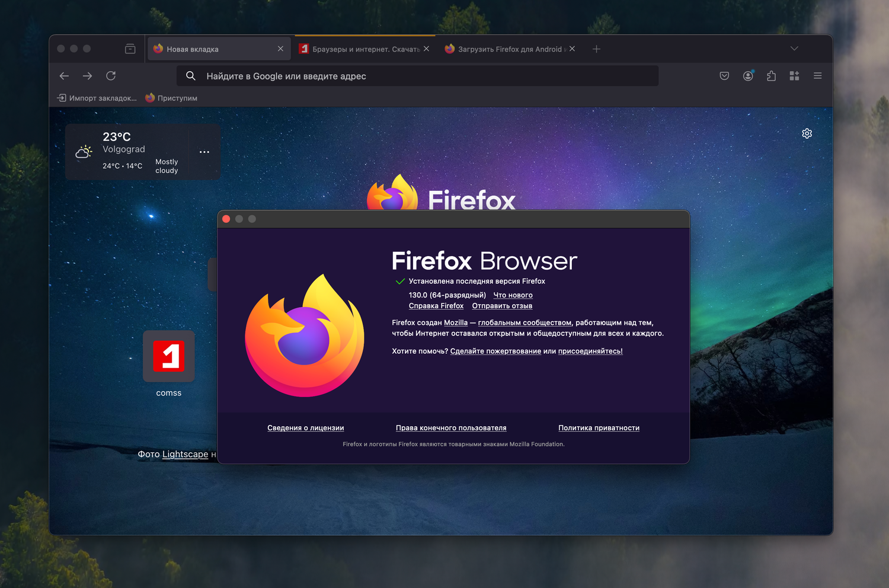Open the hamburger application menu
This screenshot has width=889, height=588.
(818, 76)
